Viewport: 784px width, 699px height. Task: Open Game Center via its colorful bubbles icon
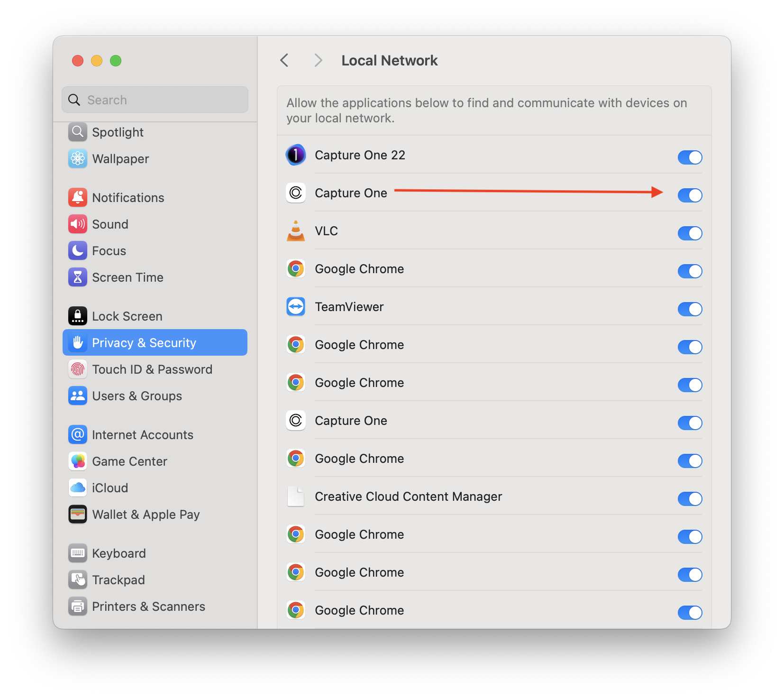click(78, 461)
